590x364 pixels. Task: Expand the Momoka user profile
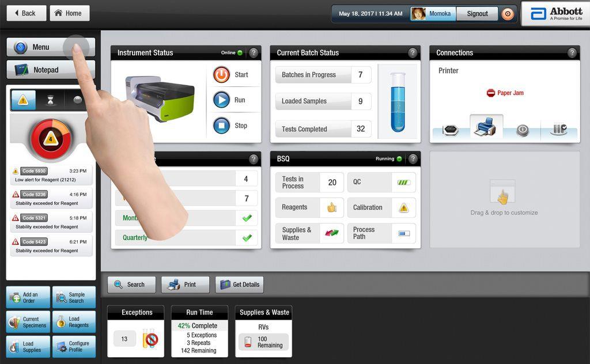click(x=433, y=14)
